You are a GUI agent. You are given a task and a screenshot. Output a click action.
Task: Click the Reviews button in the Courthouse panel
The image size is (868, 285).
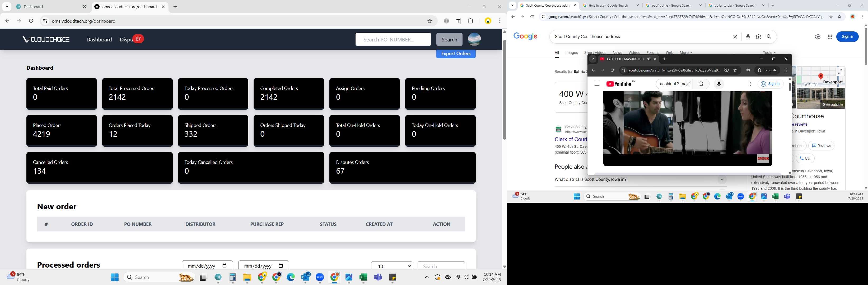click(821, 146)
